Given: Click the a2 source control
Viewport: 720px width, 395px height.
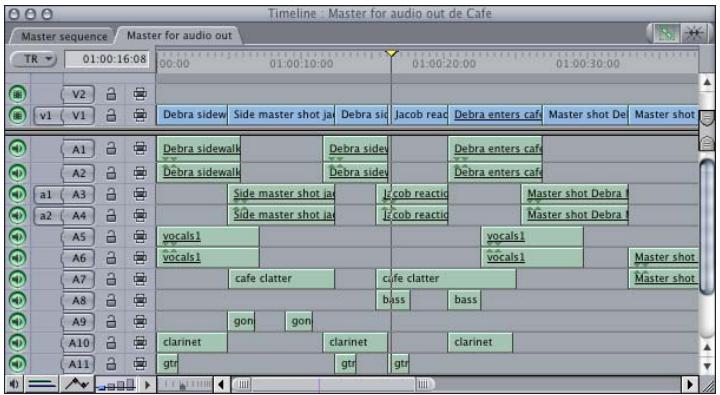Looking at the screenshot, I should 46,216.
